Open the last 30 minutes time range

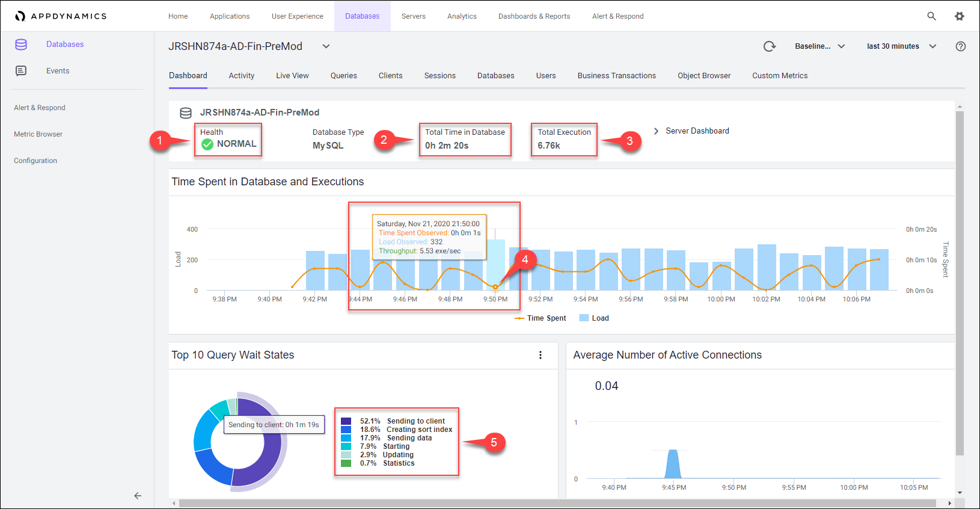pyautogui.click(x=901, y=46)
